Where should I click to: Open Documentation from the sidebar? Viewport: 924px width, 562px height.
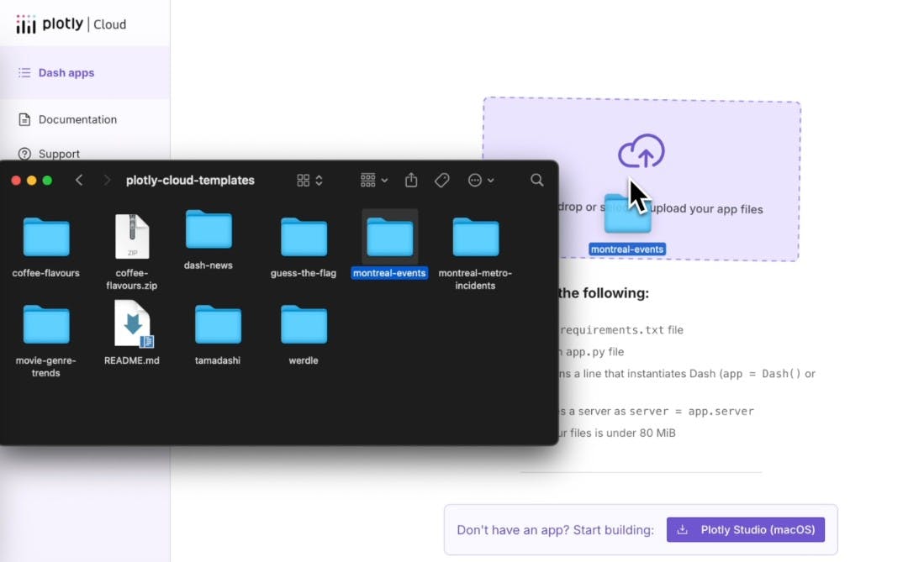(77, 119)
